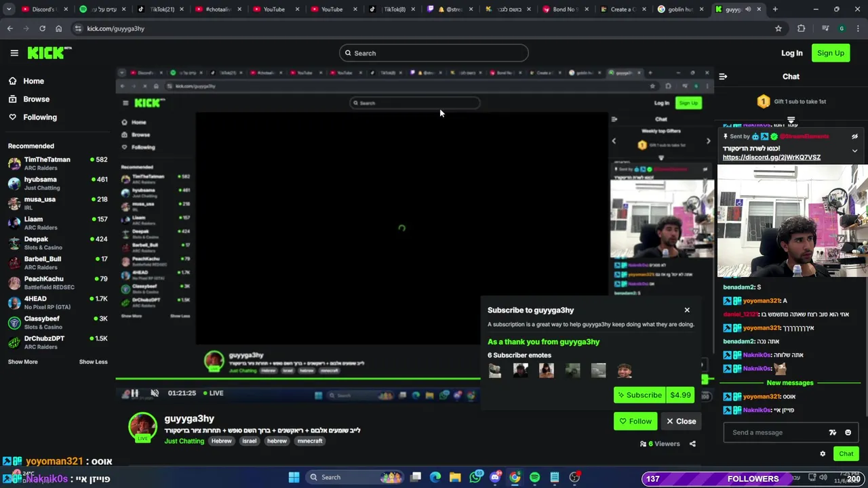This screenshot has height=488, width=868.
Task: Click the Sign Up button
Action: pyautogui.click(x=831, y=53)
